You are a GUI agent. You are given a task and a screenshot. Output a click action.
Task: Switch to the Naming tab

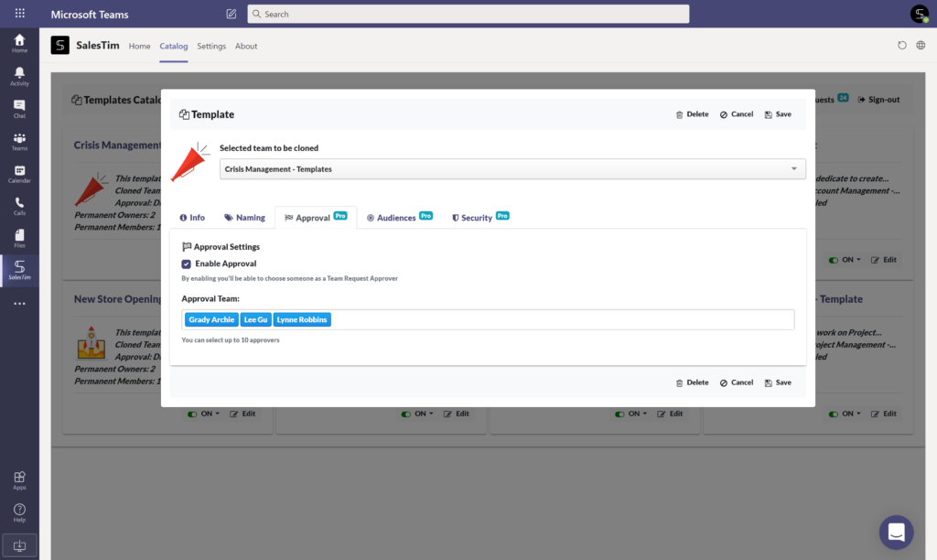coord(244,218)
